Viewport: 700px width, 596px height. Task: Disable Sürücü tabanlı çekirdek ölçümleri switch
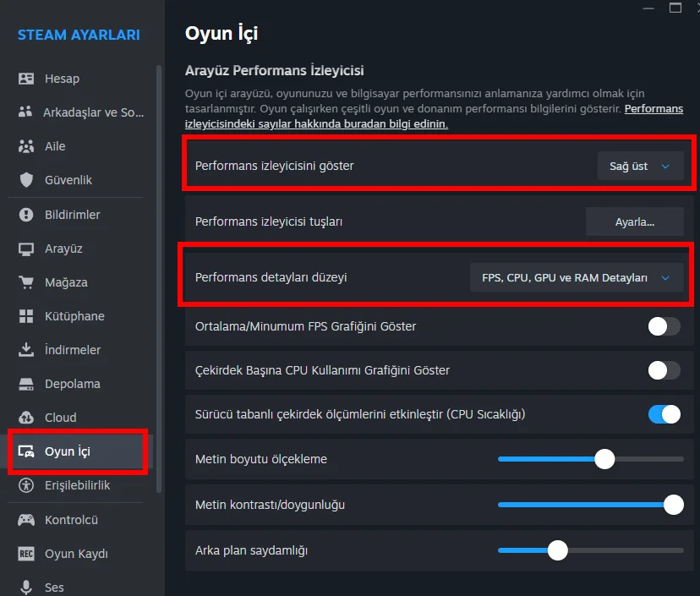(x=664, y=414)
